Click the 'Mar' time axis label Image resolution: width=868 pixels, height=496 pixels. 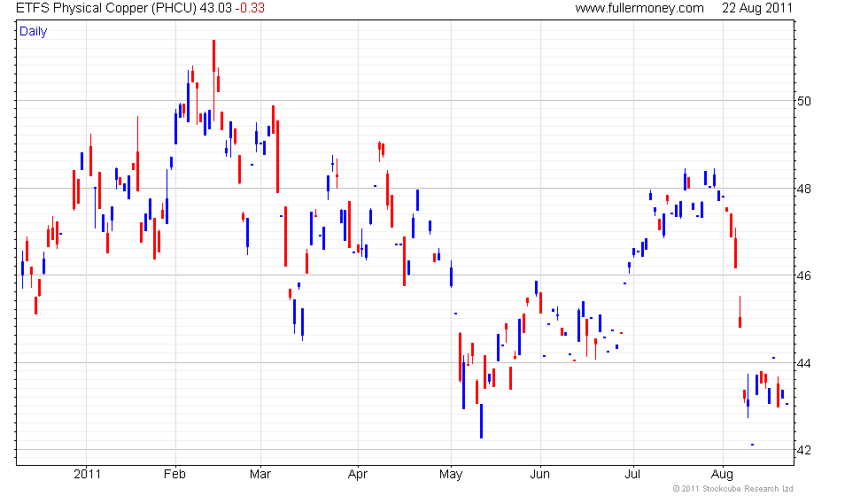point(260,474)
